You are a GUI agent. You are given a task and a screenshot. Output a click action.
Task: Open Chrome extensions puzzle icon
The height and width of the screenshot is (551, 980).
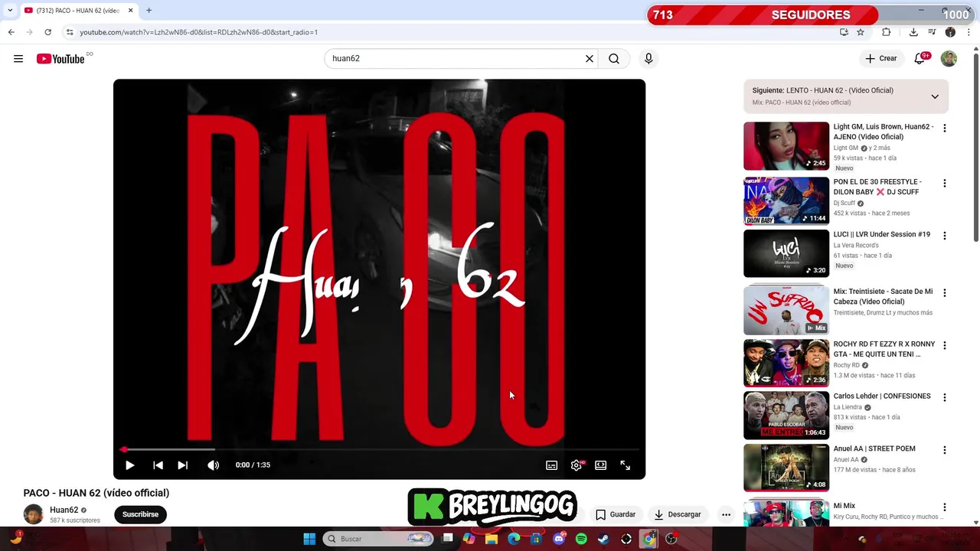(887, 32)
